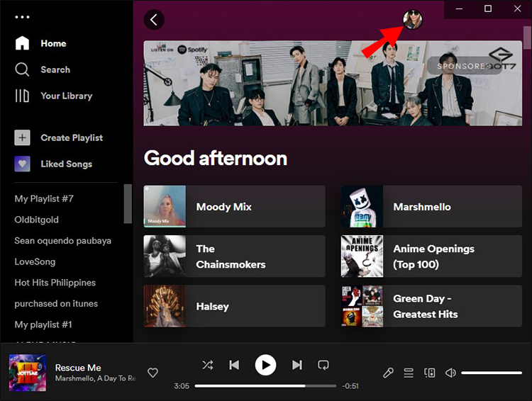
Task: Click the -0:51 remaining time label
Action: (350, 386)
